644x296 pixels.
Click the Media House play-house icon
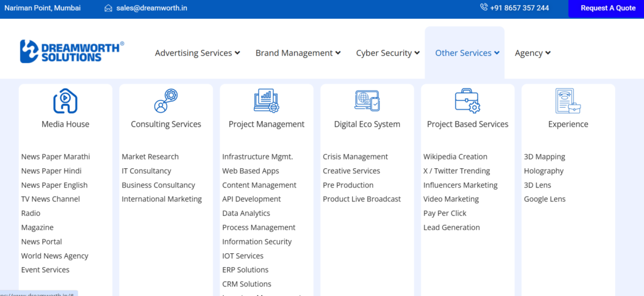[65, 101]
